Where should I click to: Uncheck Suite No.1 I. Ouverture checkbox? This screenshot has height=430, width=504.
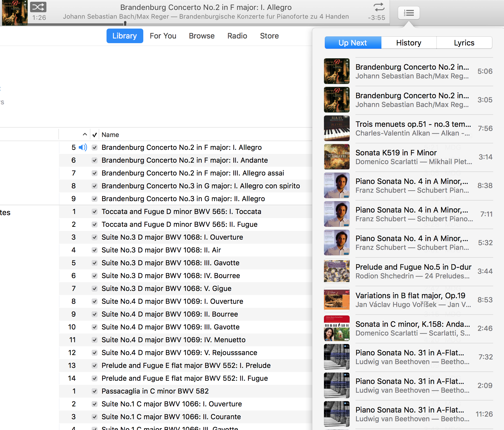point(95,404)
